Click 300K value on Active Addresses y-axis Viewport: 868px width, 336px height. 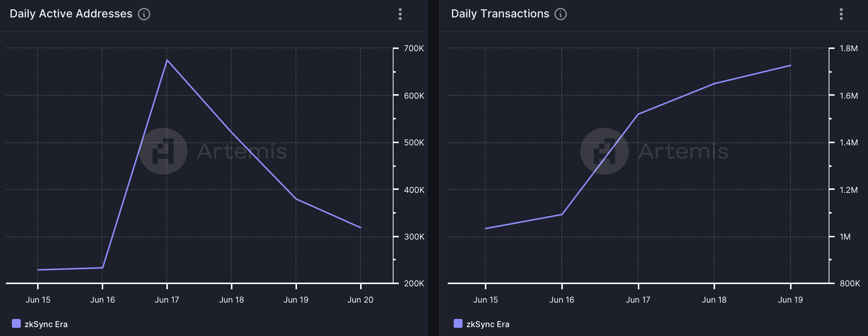click(414, 237)
